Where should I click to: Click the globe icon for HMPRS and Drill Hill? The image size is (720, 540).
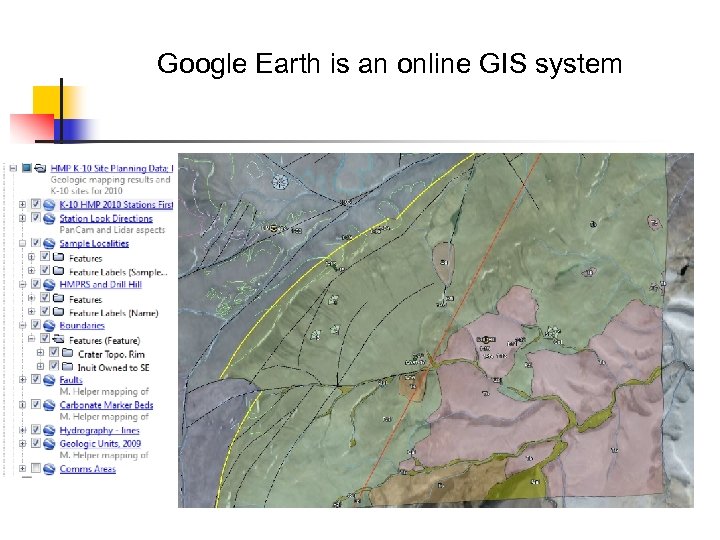[x=49, y=285]
